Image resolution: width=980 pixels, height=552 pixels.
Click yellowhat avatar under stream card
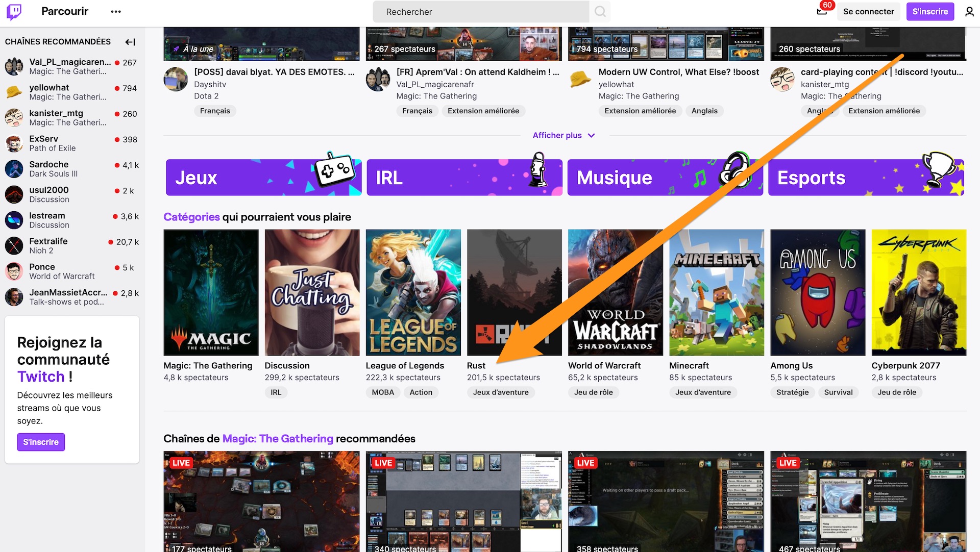coord(580,80)
